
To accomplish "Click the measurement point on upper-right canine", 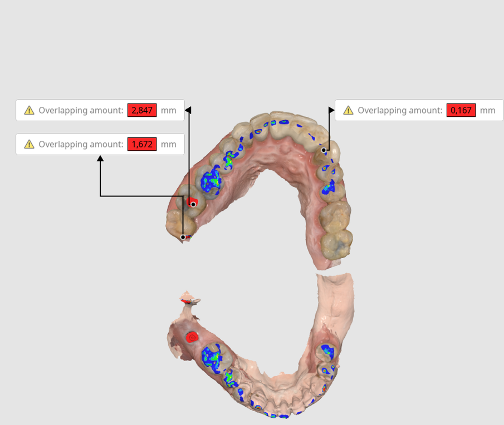I will pos(324,150).
